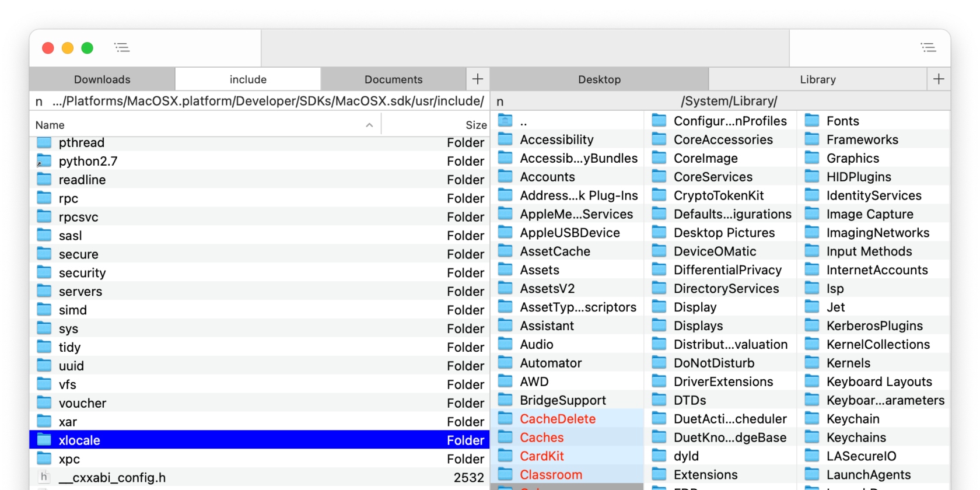The image size is (980, 490).
Task: Sort by the Name column header
Action: [x=205, y=125]
